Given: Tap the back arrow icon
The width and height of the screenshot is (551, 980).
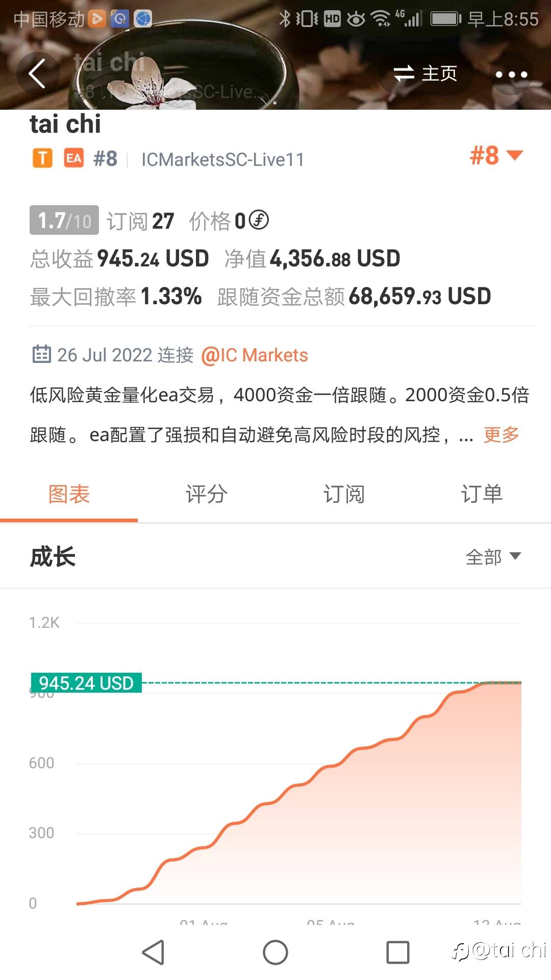Looking at the screenshot, I should point(37,74).
